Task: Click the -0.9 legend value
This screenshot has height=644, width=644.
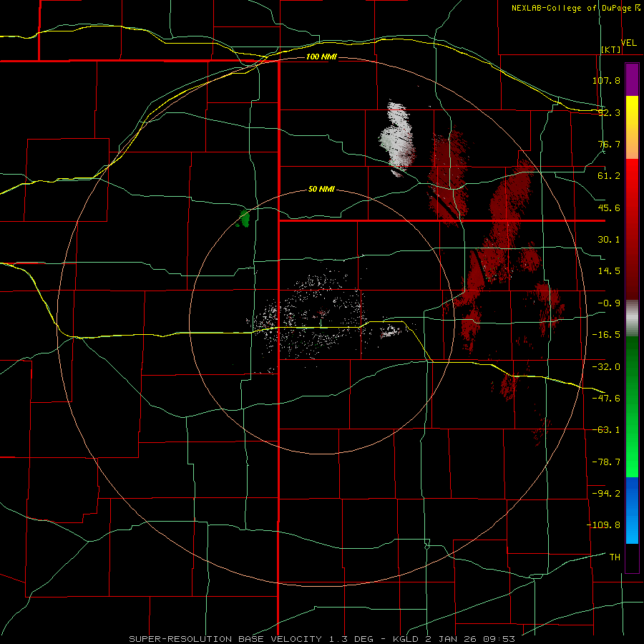Action: pos(609,303)
